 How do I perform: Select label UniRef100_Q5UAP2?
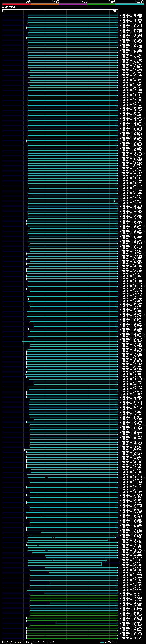131,263
